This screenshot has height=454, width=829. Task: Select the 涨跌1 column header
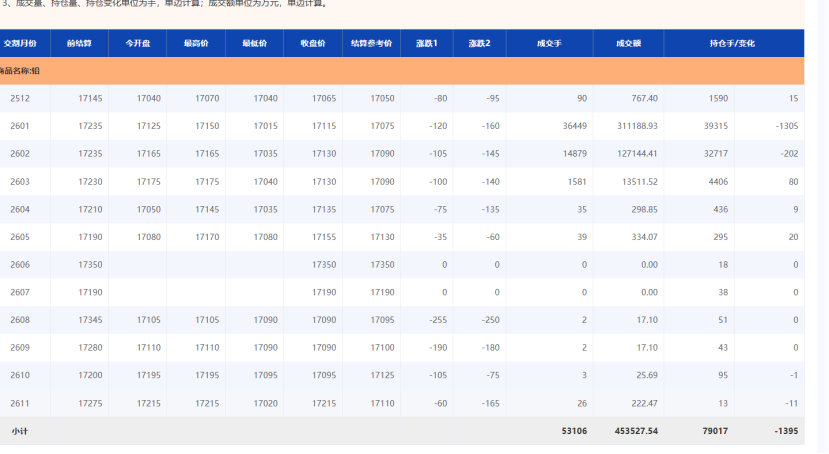[427, 44]
